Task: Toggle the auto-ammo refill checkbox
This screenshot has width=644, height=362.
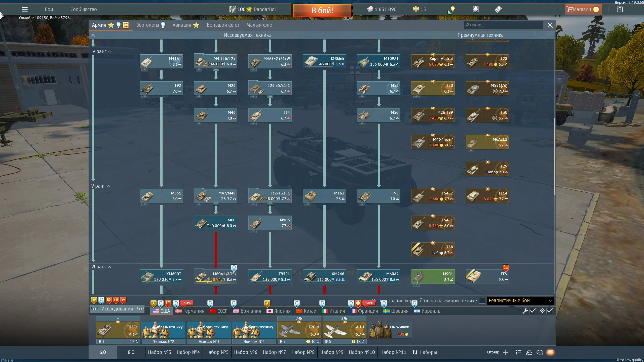Action: pyautogui.click(x=550, y=311)
